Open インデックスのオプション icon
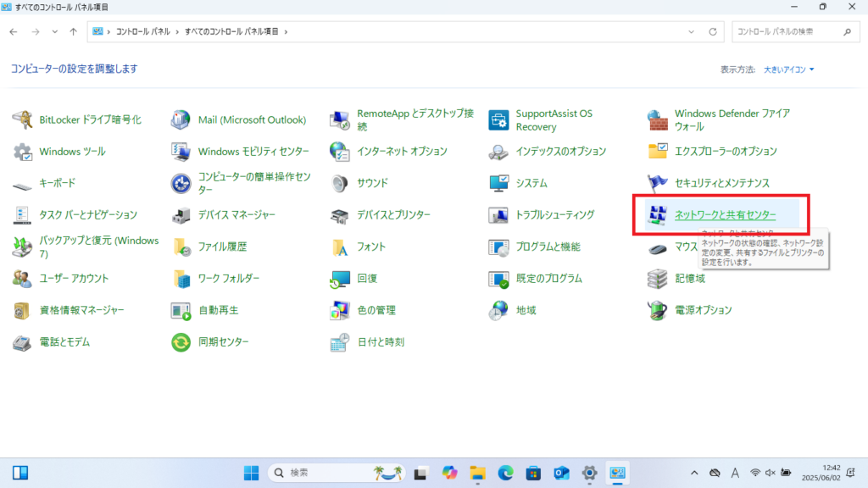This screenshot has height=488, width=868. click(498, 152)
